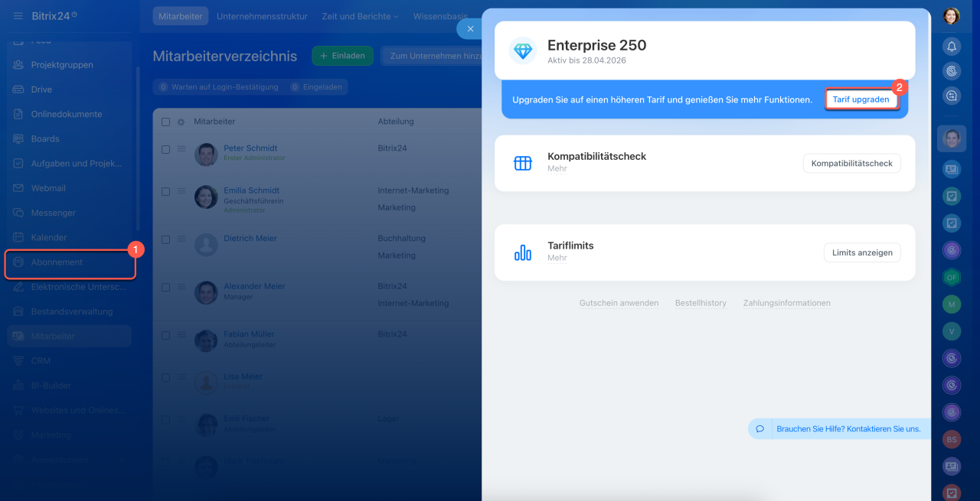
Task: Click the Kalender sidebar icon
Action: point(18,237)
